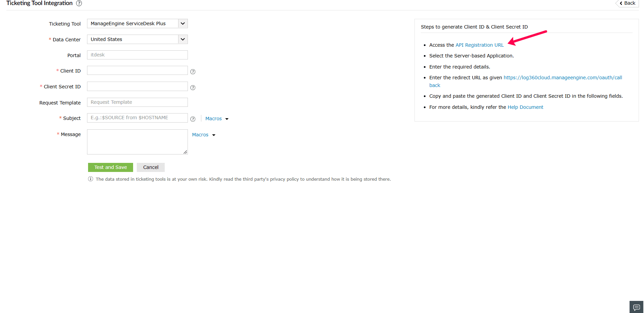
Task: Click the Cancel button
Action: 151,167
